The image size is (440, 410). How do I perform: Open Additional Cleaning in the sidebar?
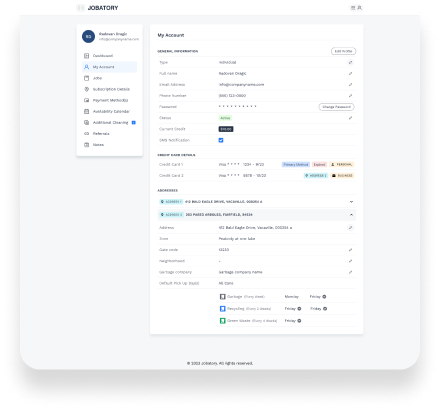(109, 122)
